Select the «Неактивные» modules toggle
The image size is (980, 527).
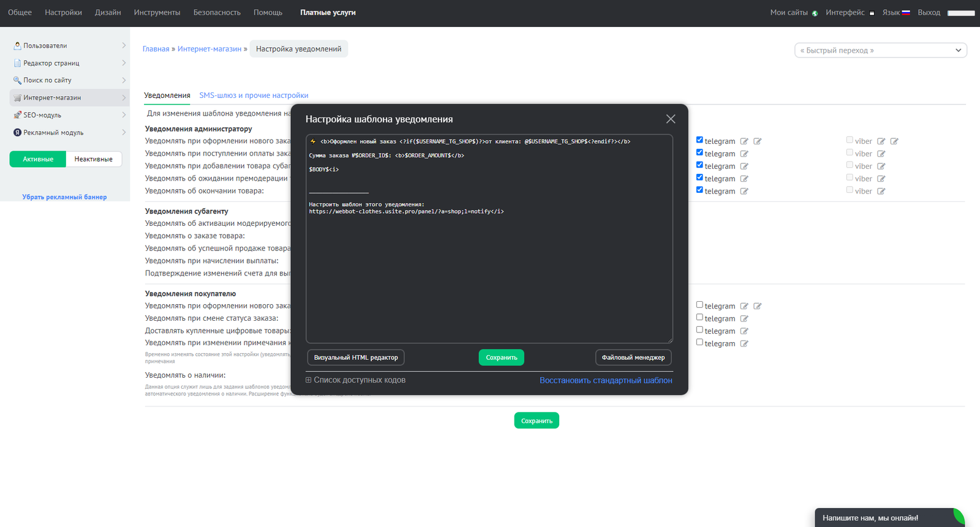coord(94,159)
